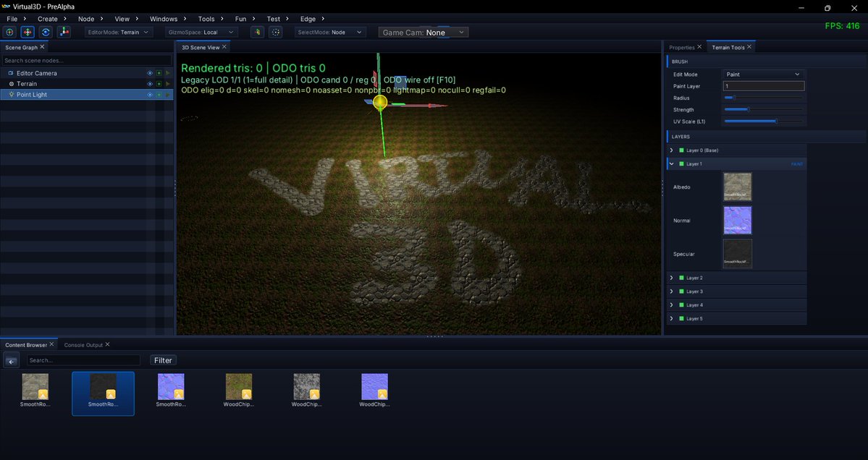Click the toolbar icon left of dotted circle
Image resolution: width=868 pixels, height=460 pixels.
tap(258, 32)
